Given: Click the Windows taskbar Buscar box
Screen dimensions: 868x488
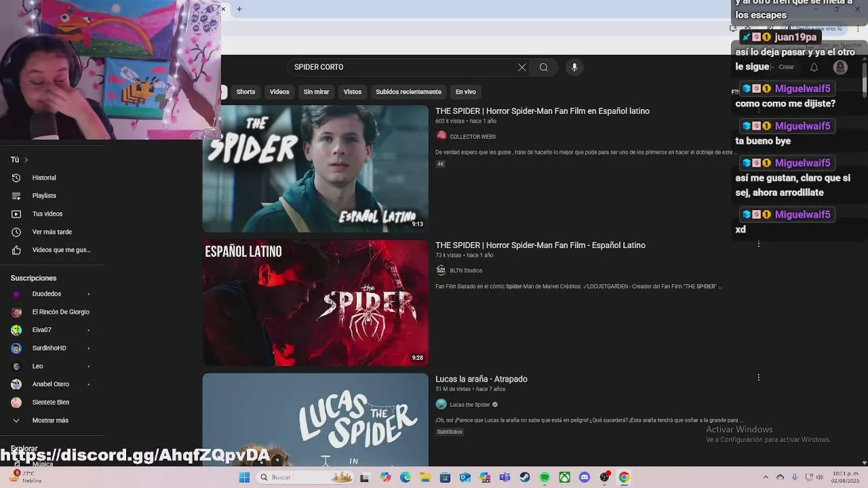Looking at the screenshot, I should (306, 477).
